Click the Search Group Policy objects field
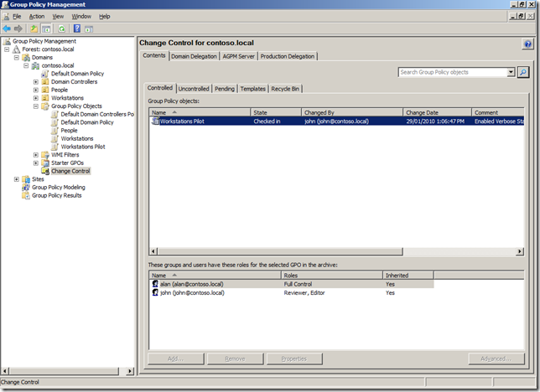Viewport: 540px width, 392px height. tap(452, 73)
